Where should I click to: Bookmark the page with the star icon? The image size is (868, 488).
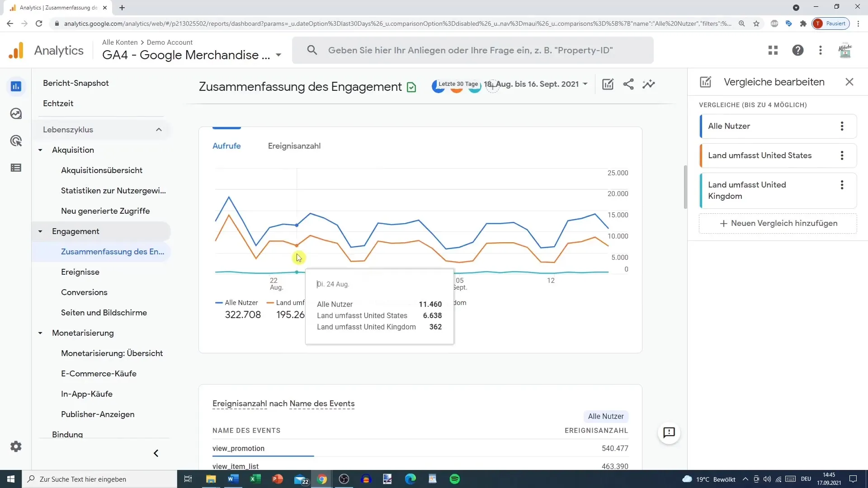[x=756, y=23]
